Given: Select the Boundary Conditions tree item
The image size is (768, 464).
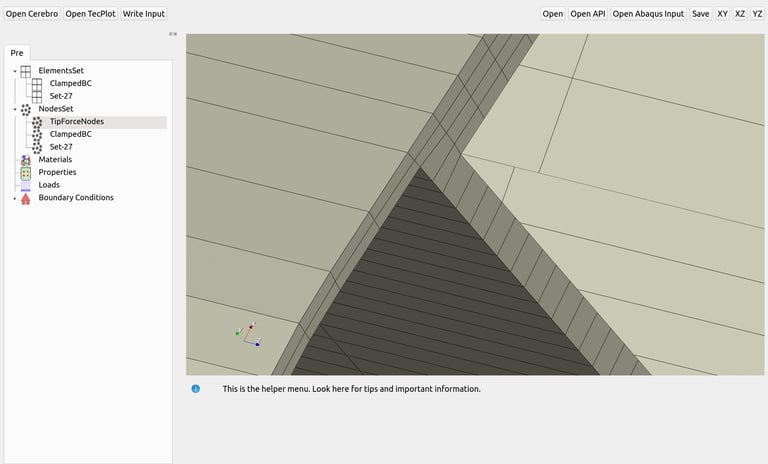Looking at the screenshot, I should tap(76, 198).
